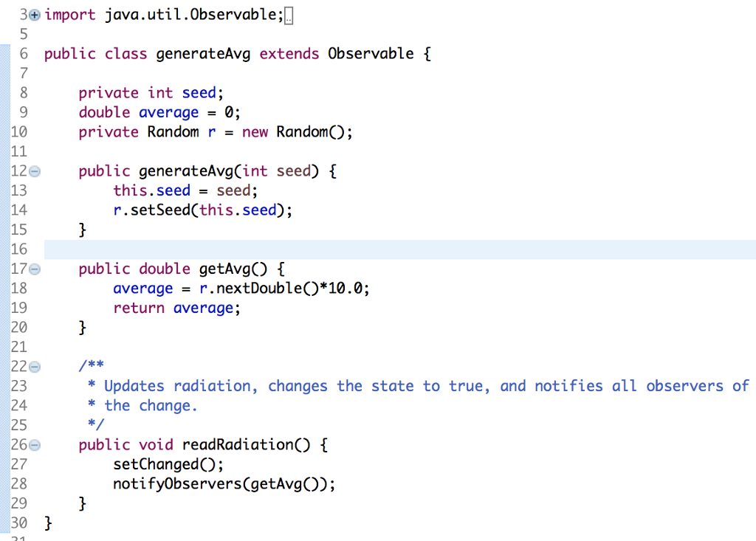
Task: Click getAvg() method name on line 17
Action: (x=233, y=269)
